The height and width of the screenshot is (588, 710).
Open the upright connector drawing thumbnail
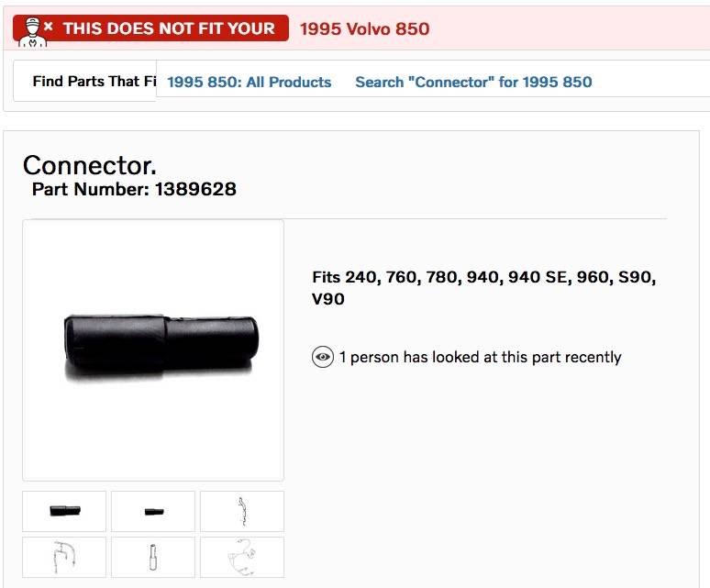pyautogui.click(x=153, y=557)
